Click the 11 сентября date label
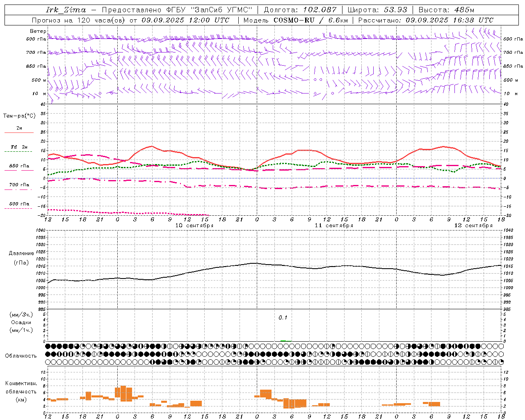The image size is (525, 420). click(x=334, y=226)
